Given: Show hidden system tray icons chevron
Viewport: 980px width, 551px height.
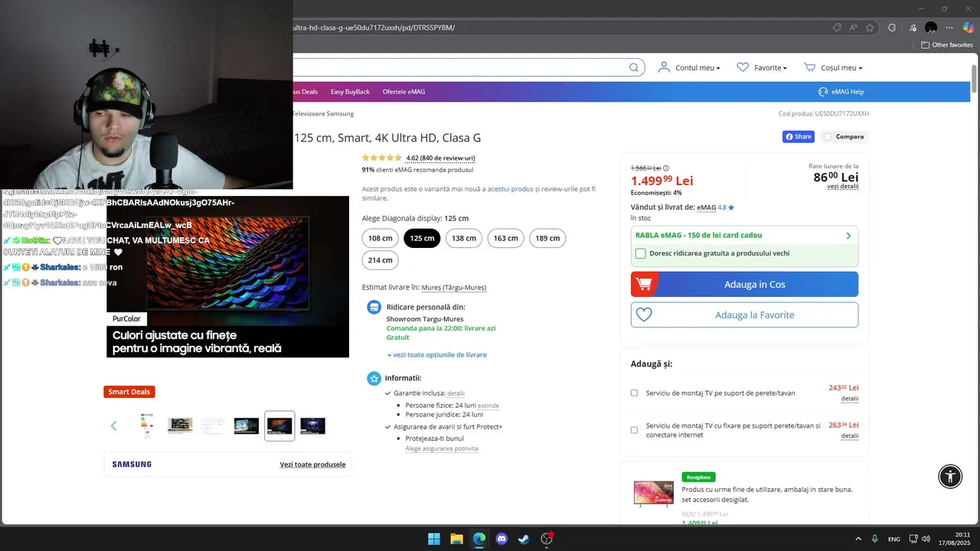Looking at the screenshot, I should 858,539.
